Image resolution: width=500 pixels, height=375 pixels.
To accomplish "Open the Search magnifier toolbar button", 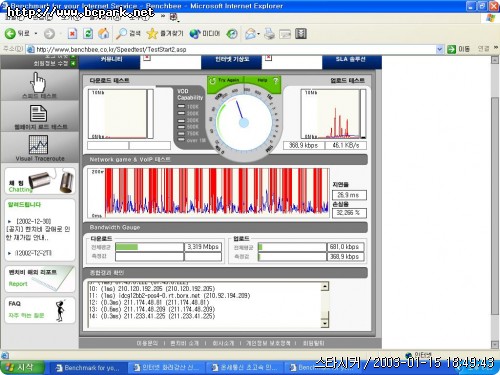I will (121, 33).
